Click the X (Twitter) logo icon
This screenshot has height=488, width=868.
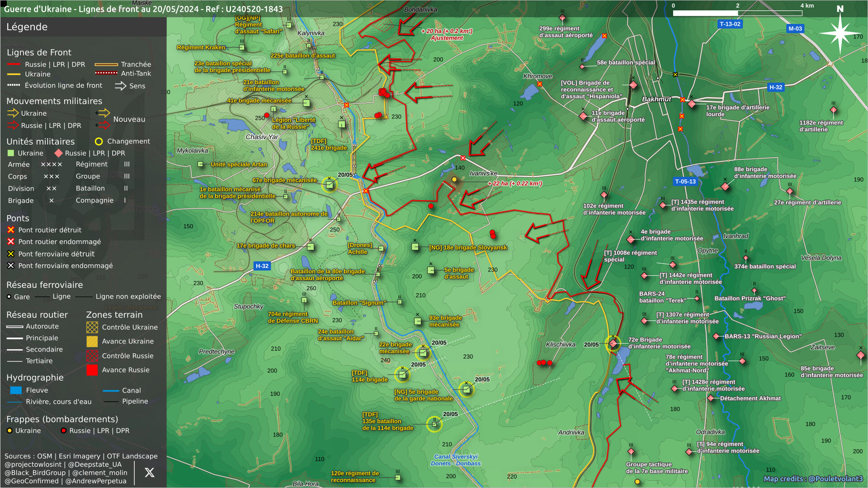click(x=149, y=473)
